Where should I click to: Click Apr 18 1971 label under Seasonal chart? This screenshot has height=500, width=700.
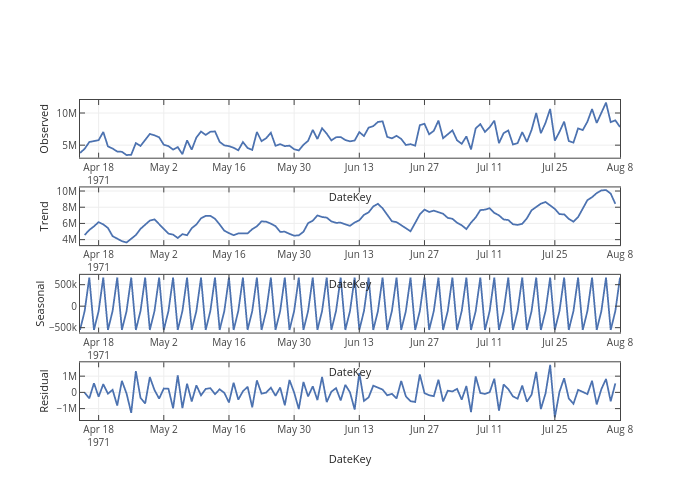pyautogui.click(x=98, y=348)
